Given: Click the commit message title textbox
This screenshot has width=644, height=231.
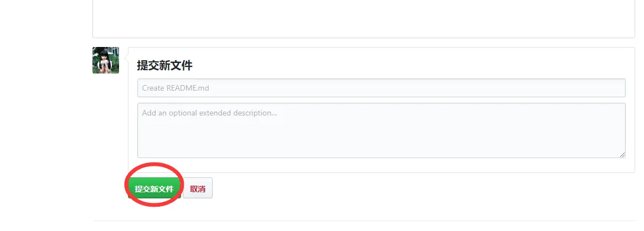Looking at the screenshot, I should (381, 88).
